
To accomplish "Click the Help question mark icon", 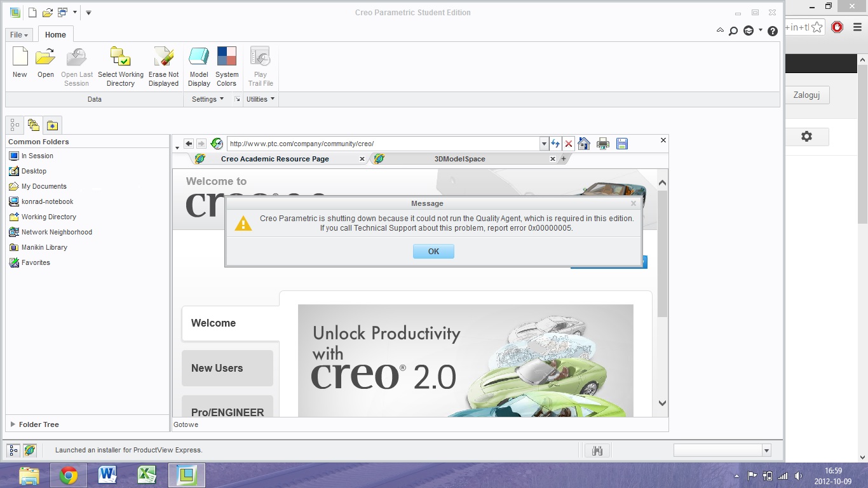I will point(773,30).
